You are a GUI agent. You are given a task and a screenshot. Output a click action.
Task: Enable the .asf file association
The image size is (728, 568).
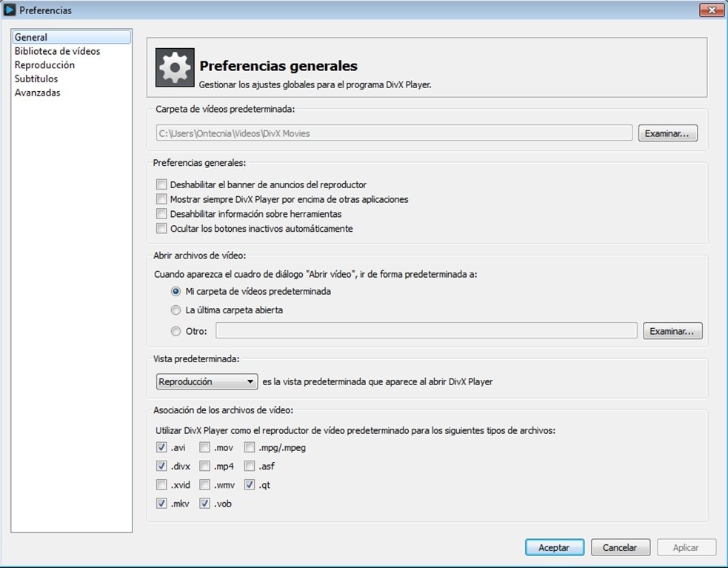point(250,466)
